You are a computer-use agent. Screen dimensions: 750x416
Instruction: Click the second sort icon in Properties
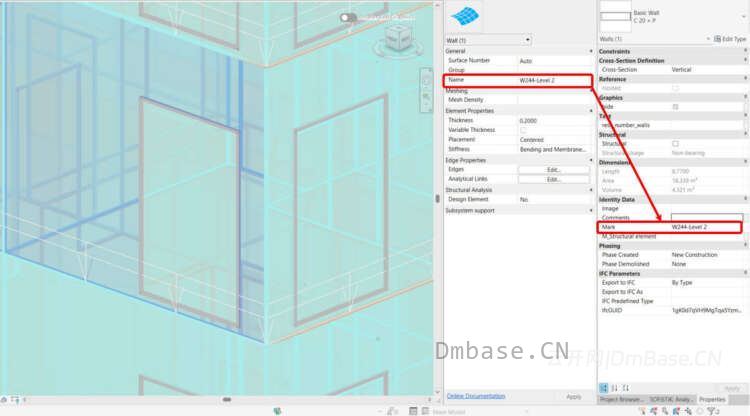pos(615,388)
